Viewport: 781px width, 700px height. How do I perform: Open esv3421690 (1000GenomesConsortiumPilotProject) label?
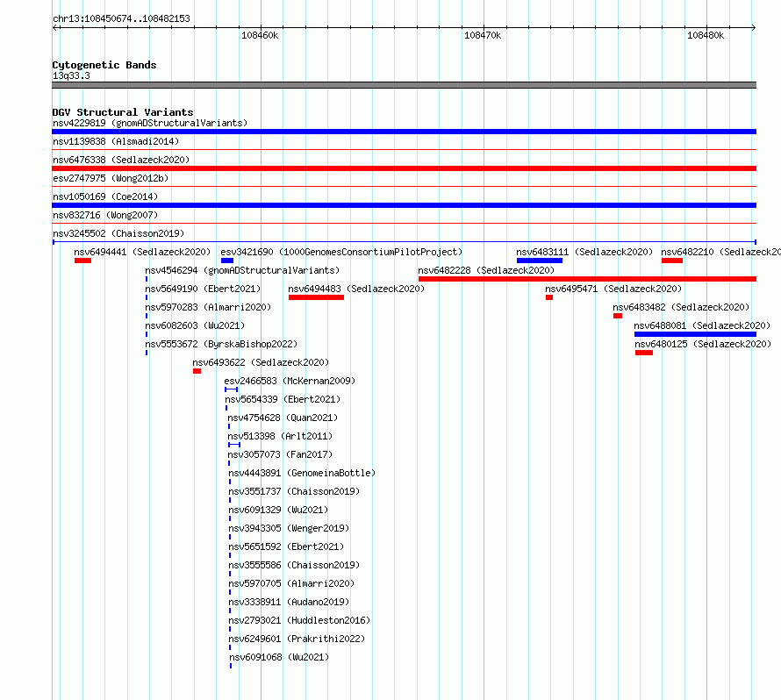(x=341, y=252)
